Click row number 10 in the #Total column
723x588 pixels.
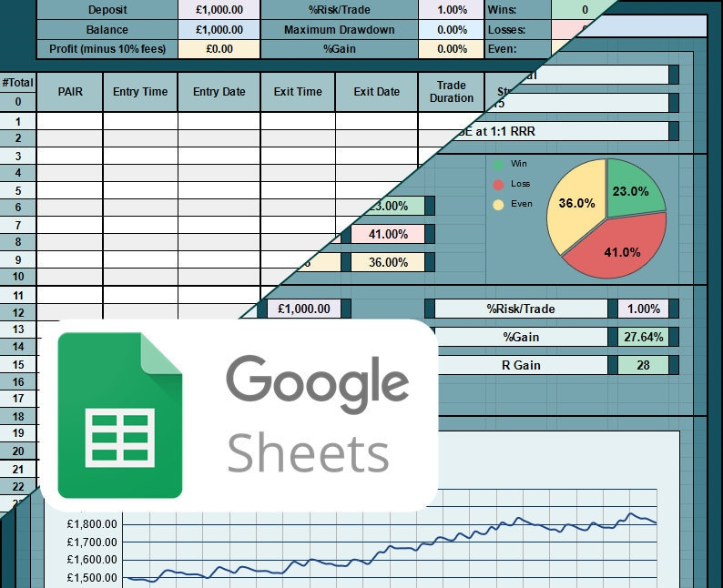coord(18,277)
